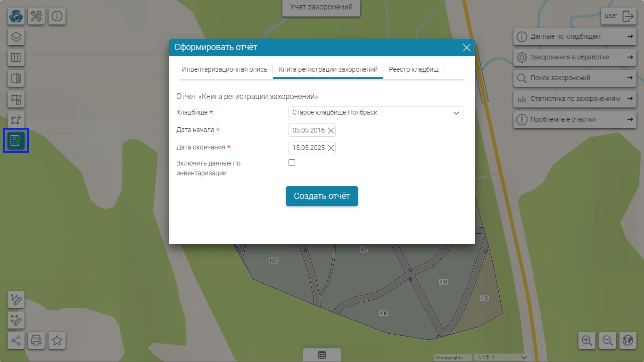The height and width of the screenshot is (362, 644).
Task: Click the Дата окончания date field
Action: [x=308, y=148]
